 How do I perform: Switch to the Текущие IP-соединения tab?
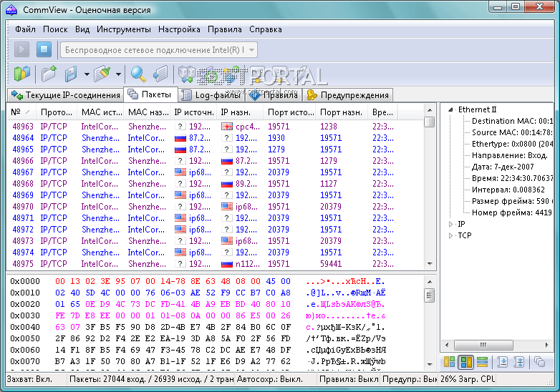click(x=65, y=95)
